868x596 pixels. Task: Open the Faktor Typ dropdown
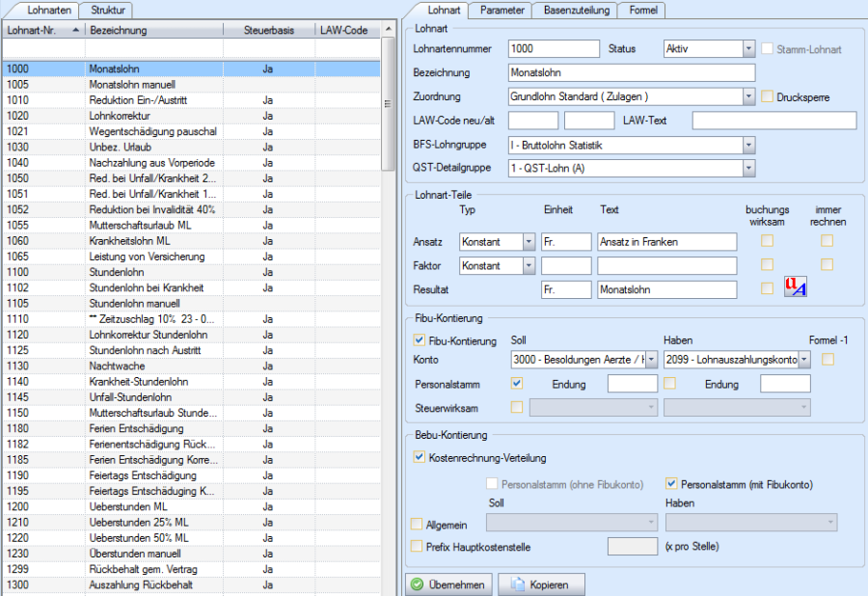529,265
